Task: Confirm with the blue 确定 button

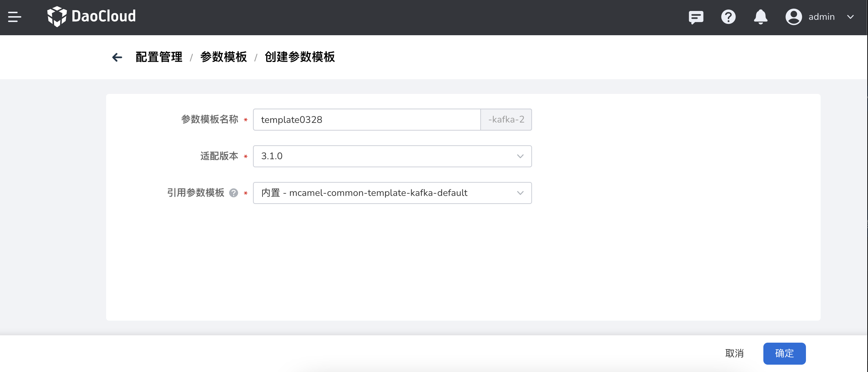Action: pos(784,353)
